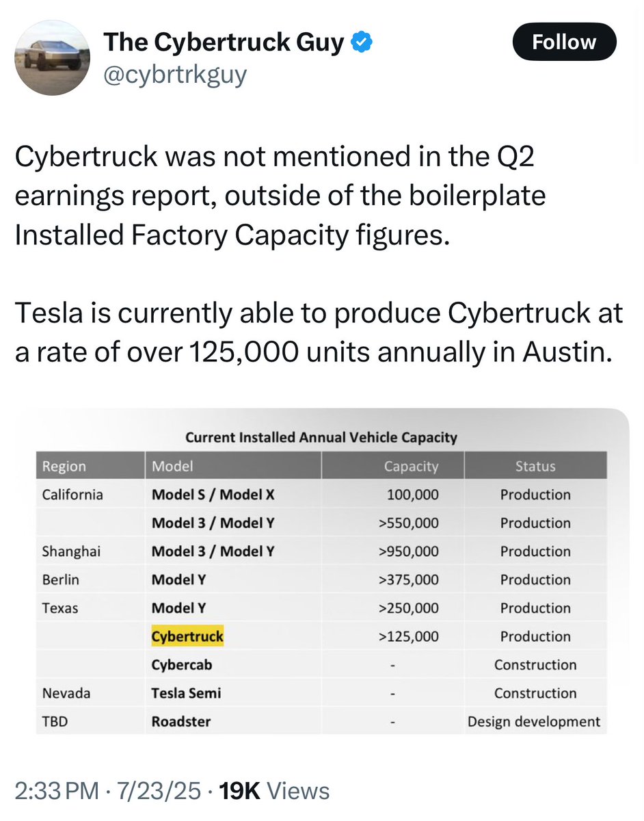Click the Model column header
This screenshot has height=821, width=644.
click(172, 466)
